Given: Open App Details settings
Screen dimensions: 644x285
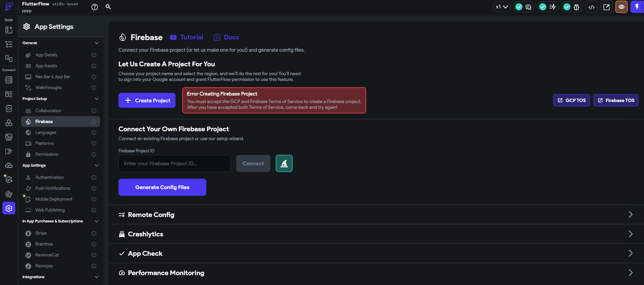Looking at the screenshot, I should (x=61, y=55).
